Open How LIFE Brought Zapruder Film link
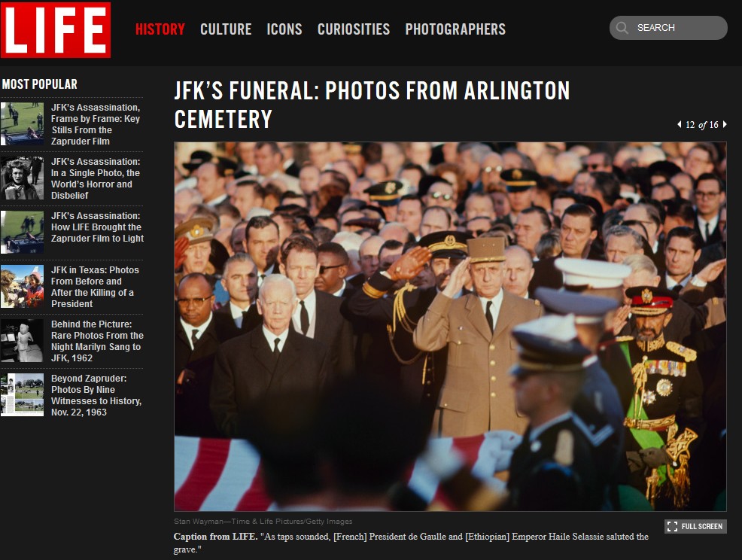 (x=97, y=227)
